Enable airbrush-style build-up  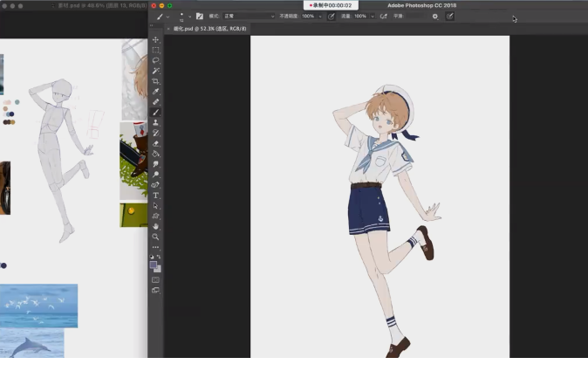click(x=384, y=16)
